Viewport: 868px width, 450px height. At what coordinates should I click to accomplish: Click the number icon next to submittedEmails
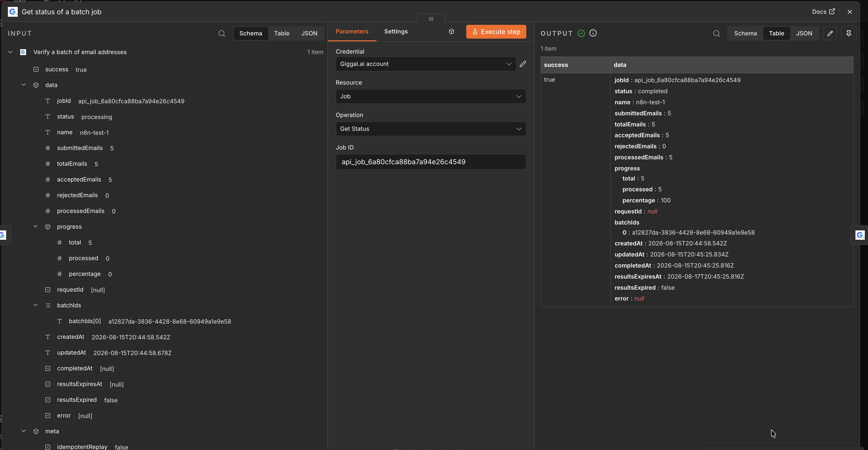tap(48, 148)
